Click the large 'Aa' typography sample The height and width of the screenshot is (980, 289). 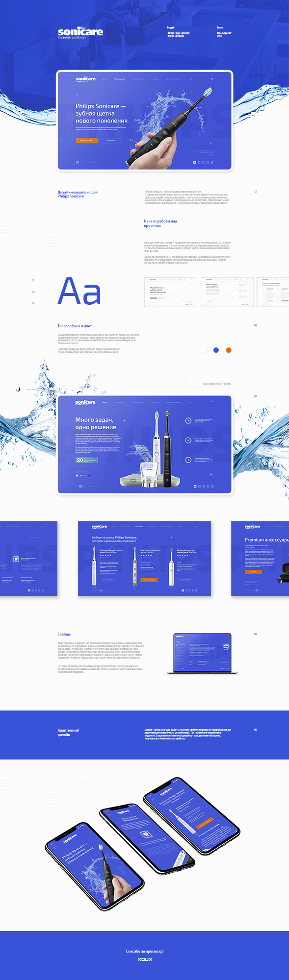[79, 292]
